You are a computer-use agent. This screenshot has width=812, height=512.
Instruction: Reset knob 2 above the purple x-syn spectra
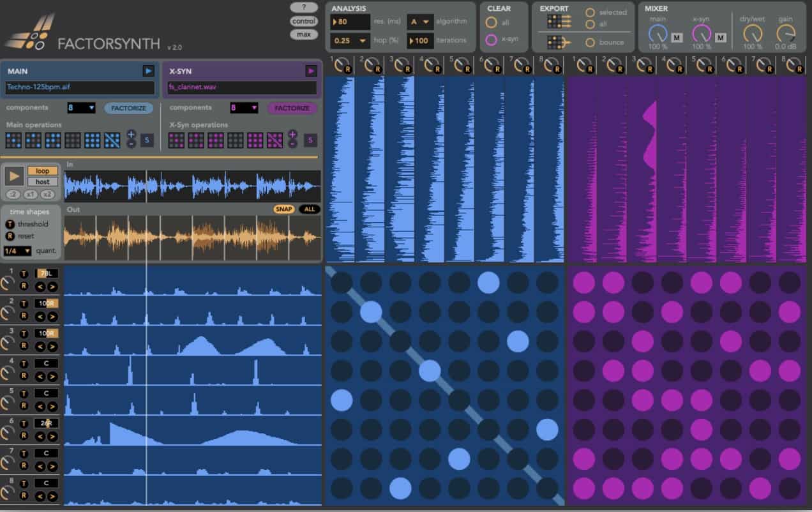(619, 68)
